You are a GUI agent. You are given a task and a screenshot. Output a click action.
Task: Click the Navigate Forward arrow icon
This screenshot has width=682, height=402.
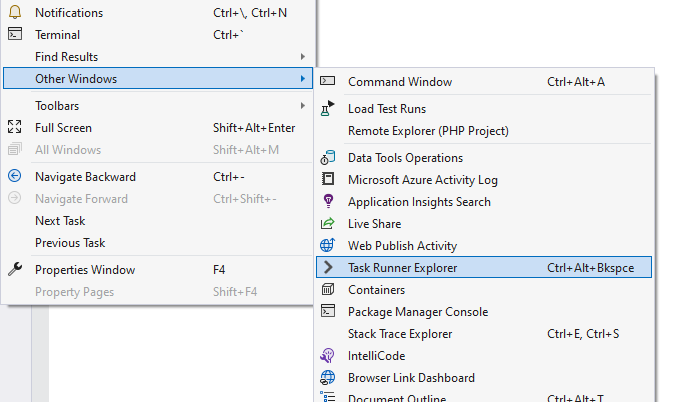(15, 198)
